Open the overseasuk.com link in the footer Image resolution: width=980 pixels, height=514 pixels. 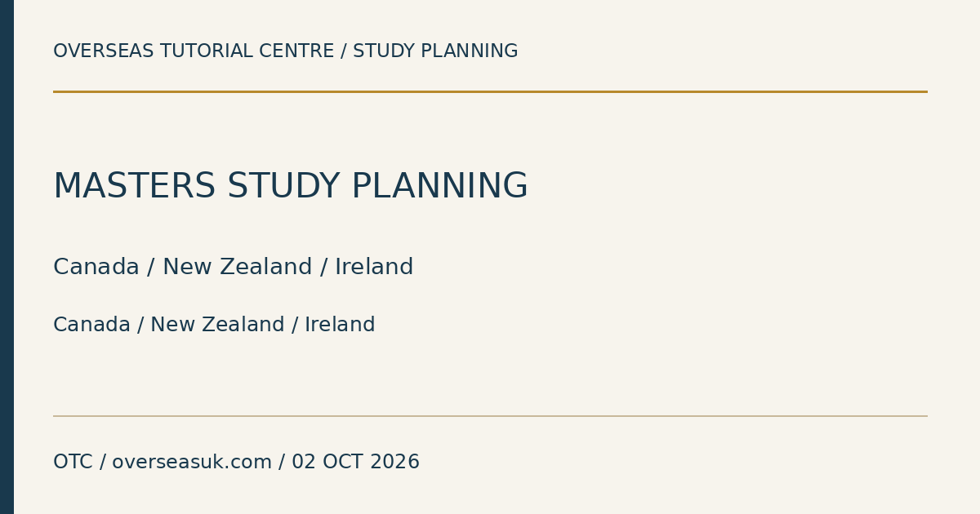(192, 463)
